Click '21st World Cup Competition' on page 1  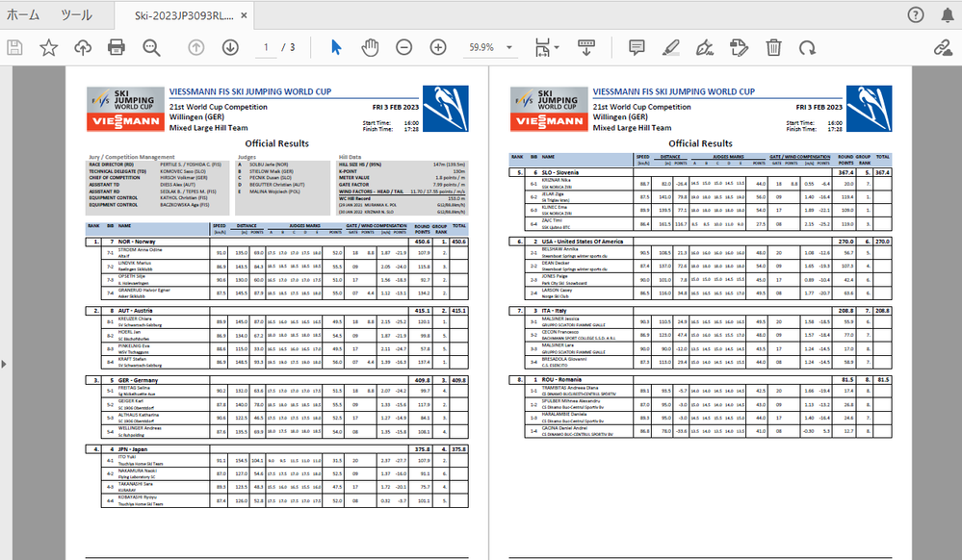[219, 108]
